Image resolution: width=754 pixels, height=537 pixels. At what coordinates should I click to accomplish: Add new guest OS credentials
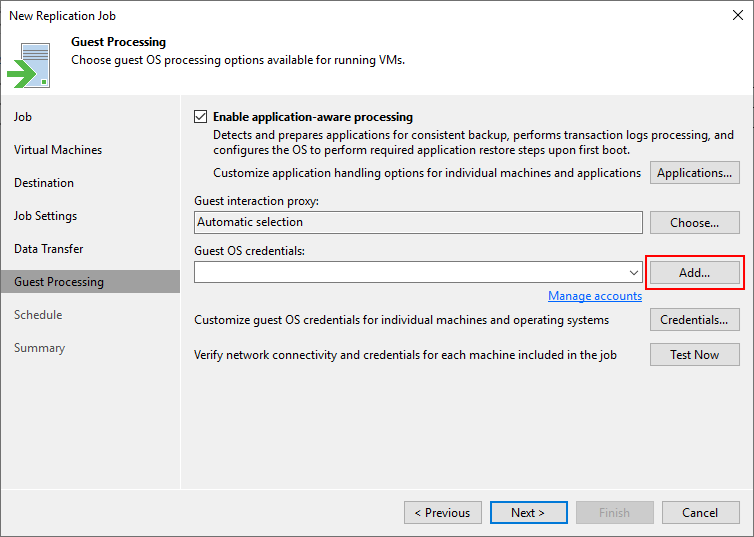click(x=694, y=273)
